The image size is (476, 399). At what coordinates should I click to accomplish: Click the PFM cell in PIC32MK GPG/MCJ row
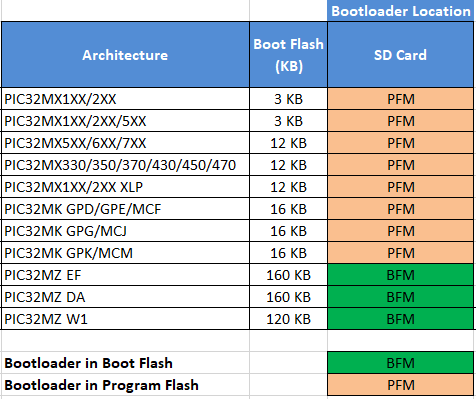[x=400, y=231]
